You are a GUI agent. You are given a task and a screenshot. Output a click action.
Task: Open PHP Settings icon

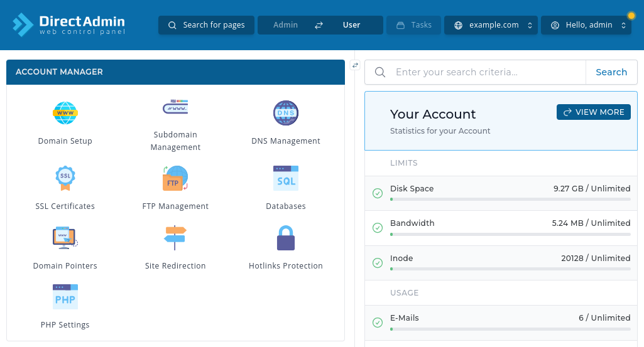pyautogui.click(x=65, y=297)
